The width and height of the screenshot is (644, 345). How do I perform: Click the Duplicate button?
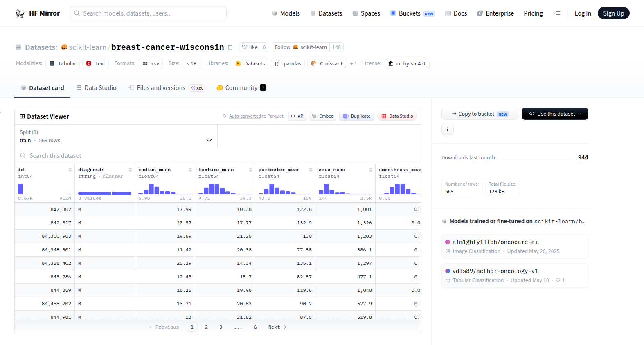356,116
